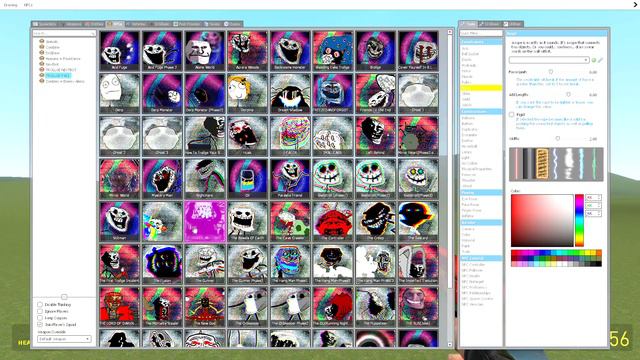
Task: Edit presets with wrench icon
Action: 600,60
